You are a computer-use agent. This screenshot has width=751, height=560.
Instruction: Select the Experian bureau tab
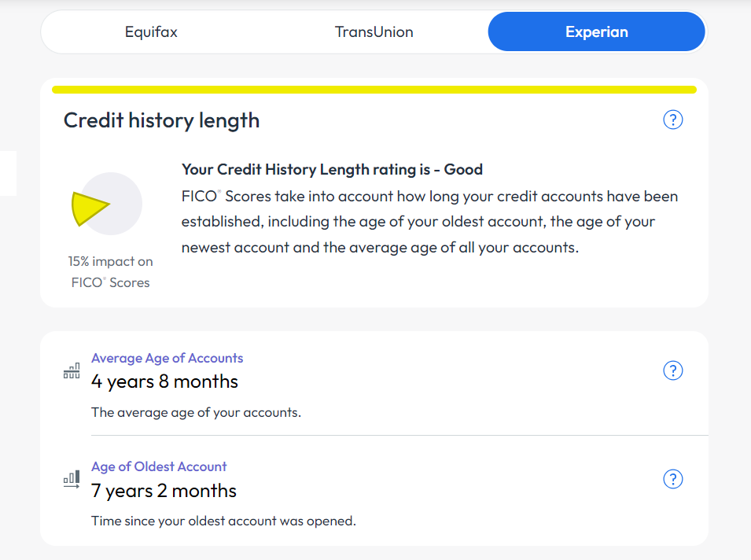click(x=596, y=32)
